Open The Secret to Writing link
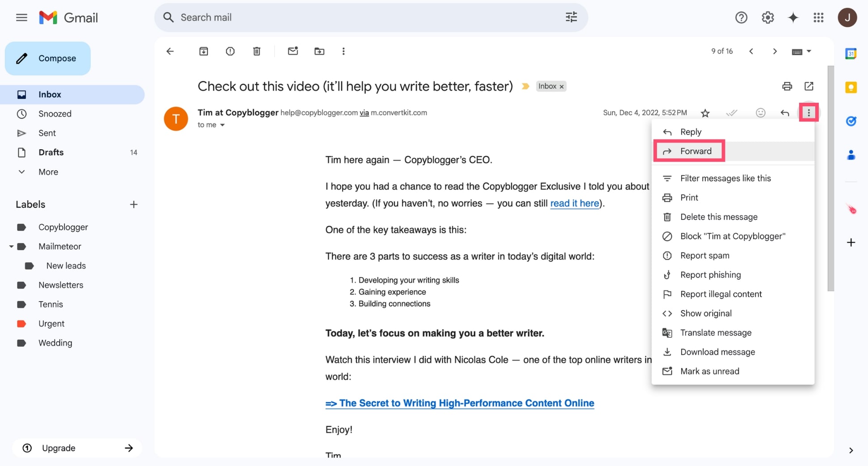Viewport: 868px width, 466px height. [x=460, y=403]
